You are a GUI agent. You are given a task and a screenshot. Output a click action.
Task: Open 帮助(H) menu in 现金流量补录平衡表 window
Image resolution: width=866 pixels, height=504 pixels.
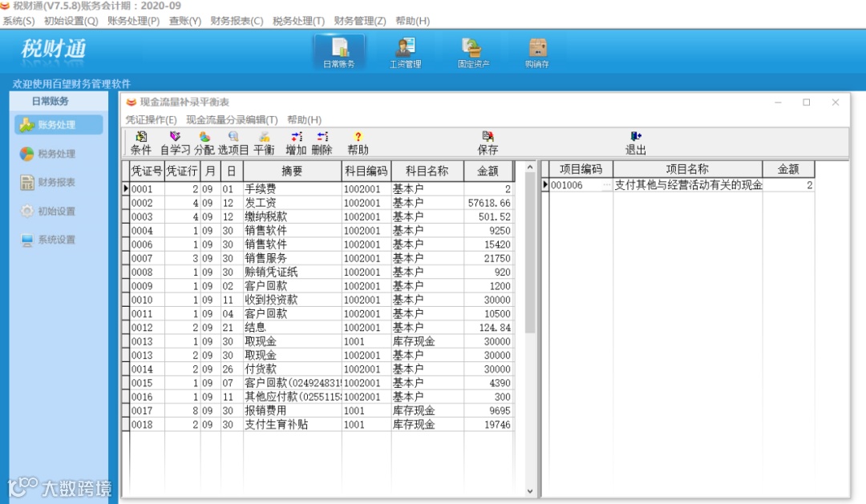(x=305, y=119)
